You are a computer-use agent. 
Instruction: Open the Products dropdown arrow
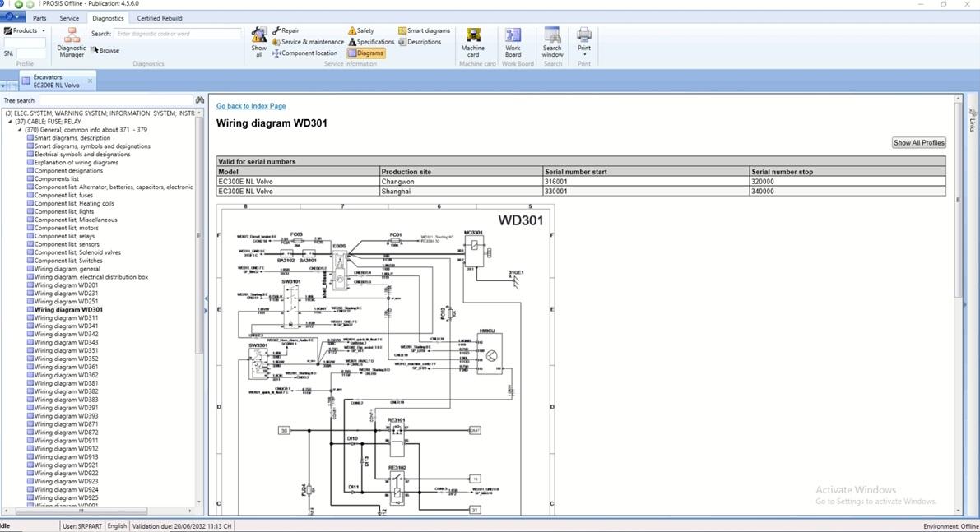[x=43, y=30]
